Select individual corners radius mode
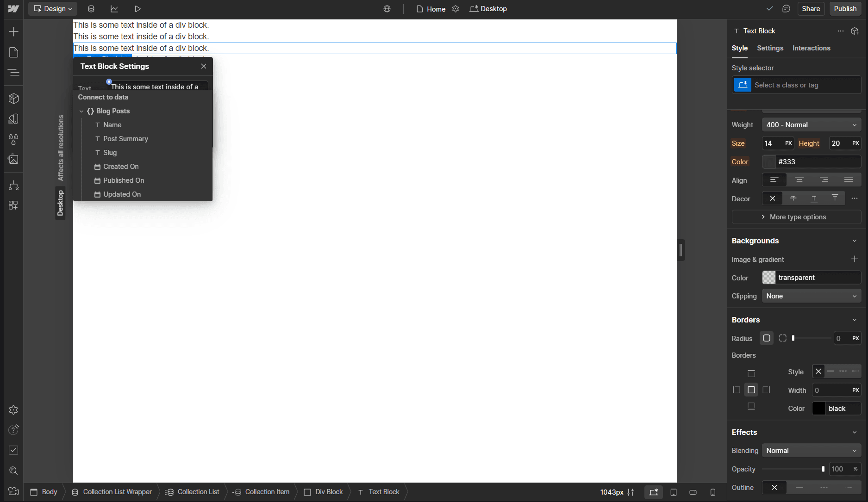This screenshot has height=502, width=868. 783,338
